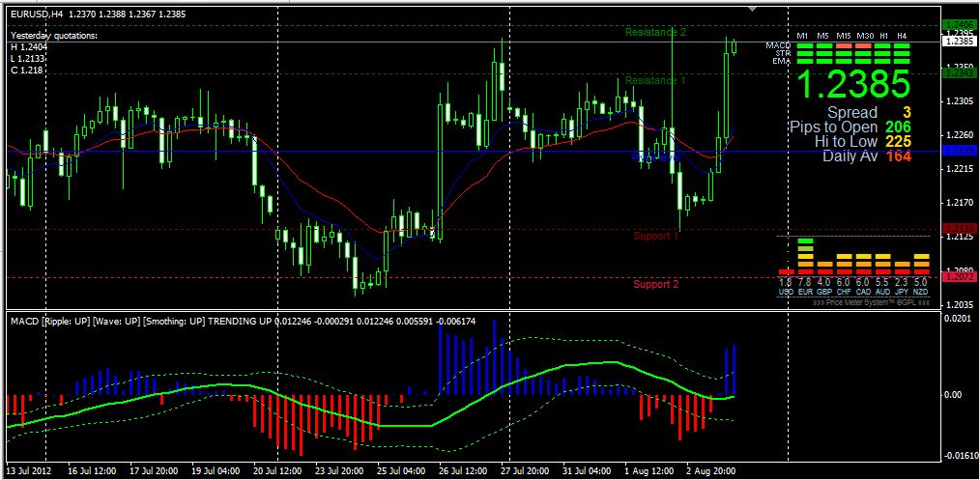Click the NZD currency label
The width and height of the screenshot is (980, 480).
(x=921, y=292)
